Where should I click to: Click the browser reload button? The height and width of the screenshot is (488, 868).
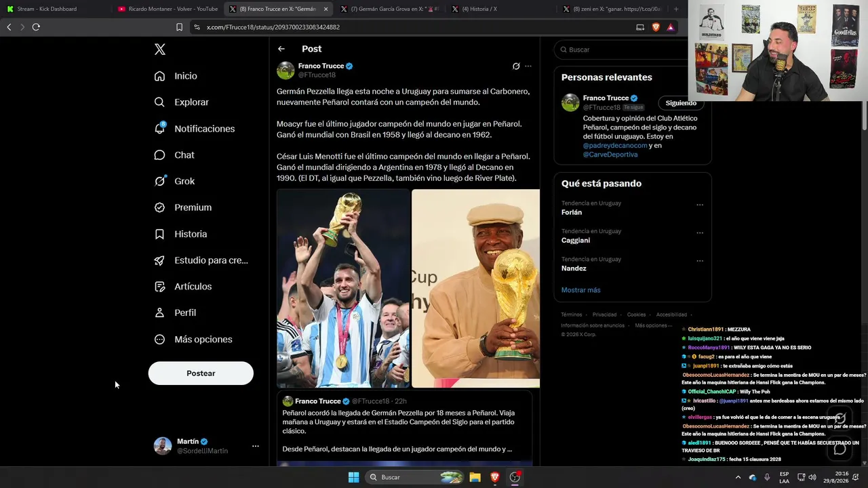pos(36,27)
